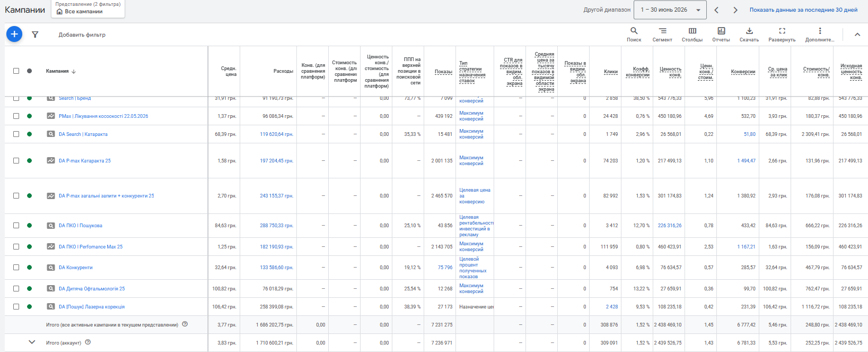Click status dot of DA Search Катаракта
This screenshot has width=868, height=352.
coord(29,134)
